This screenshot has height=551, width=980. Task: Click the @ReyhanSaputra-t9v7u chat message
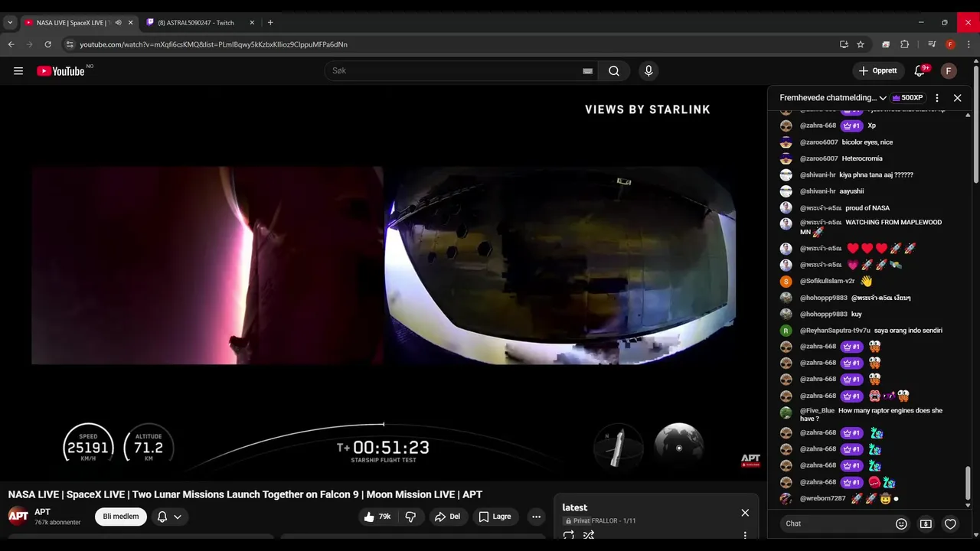908,331
